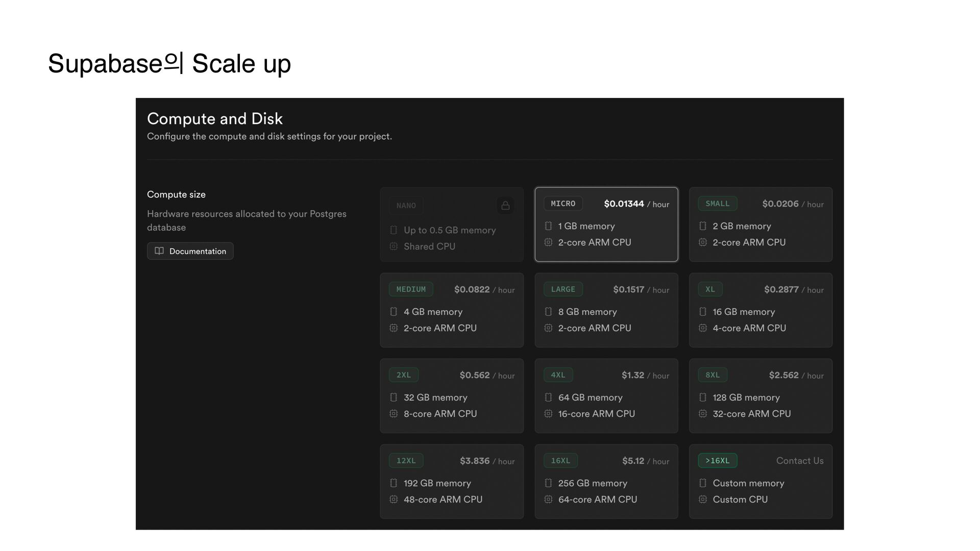Click the $0.0822 / hour price

click(x=484, y=290)
